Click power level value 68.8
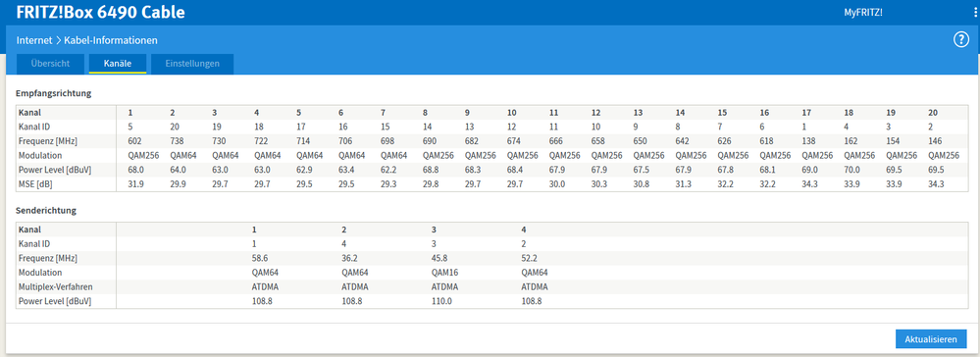The image size is (980, 357). 431,170
